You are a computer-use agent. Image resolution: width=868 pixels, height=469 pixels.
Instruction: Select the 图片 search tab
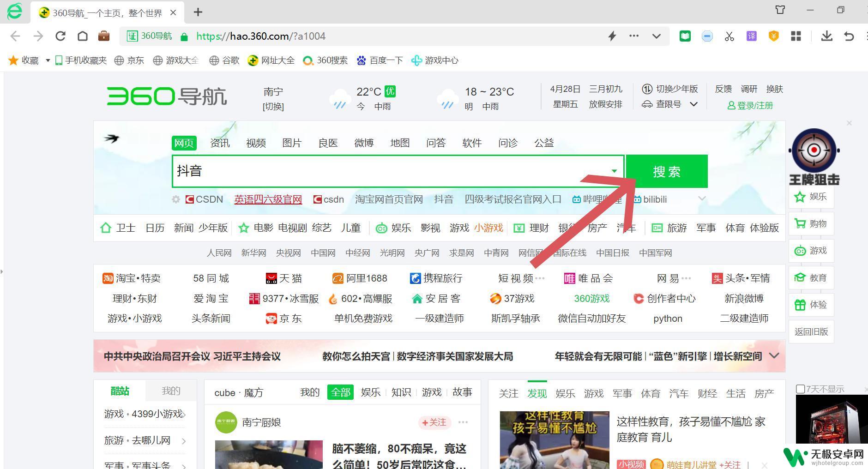(x=292, y=143)
